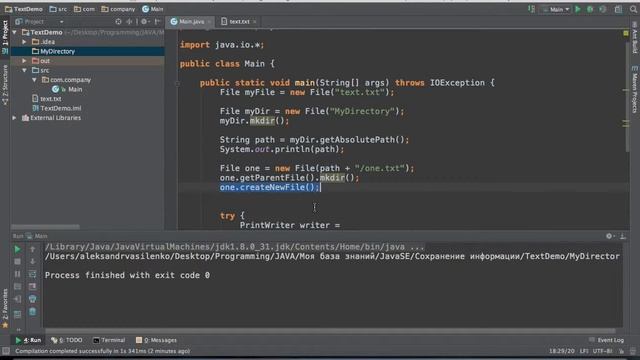Click src breadcrumb in navigation bar
Image resolution: width=640 pixels, height=360 pixels.
pos(58,9)
